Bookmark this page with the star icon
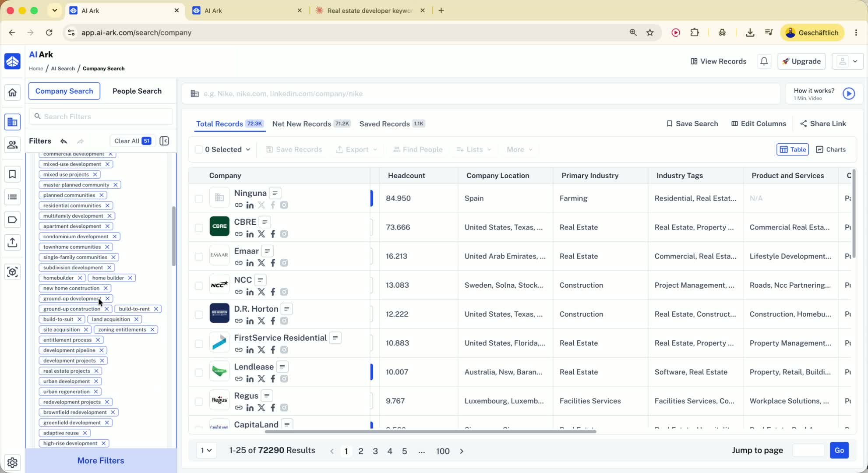Image resolution: width=868 pixels, height=473 pixels. (x=650, y=32)
